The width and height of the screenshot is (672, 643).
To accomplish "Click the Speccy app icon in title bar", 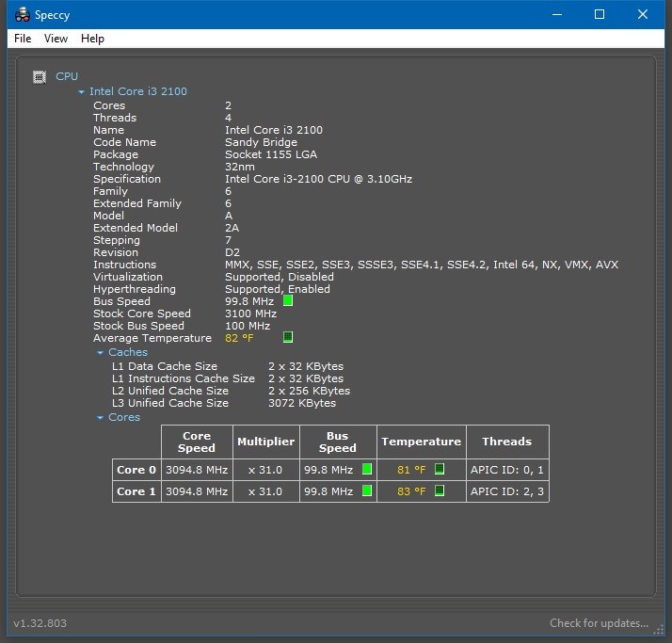I will coord(23,14).
